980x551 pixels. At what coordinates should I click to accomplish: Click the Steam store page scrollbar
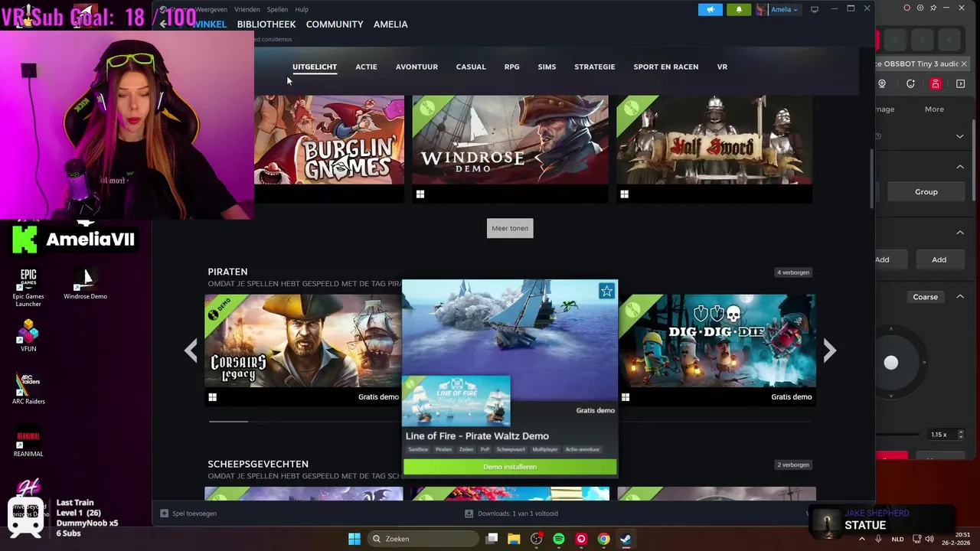click(871, 180)
